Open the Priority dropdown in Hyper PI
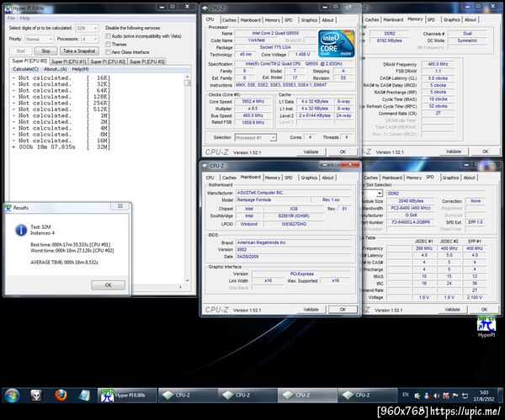 point(40,39)
